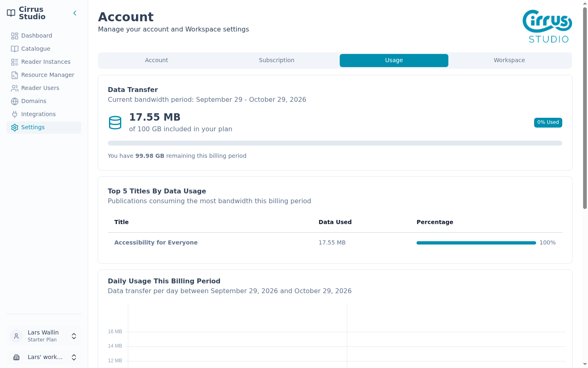Switch to the Subscription tab
Screen dimensions: 588x368
click(276, 61)
